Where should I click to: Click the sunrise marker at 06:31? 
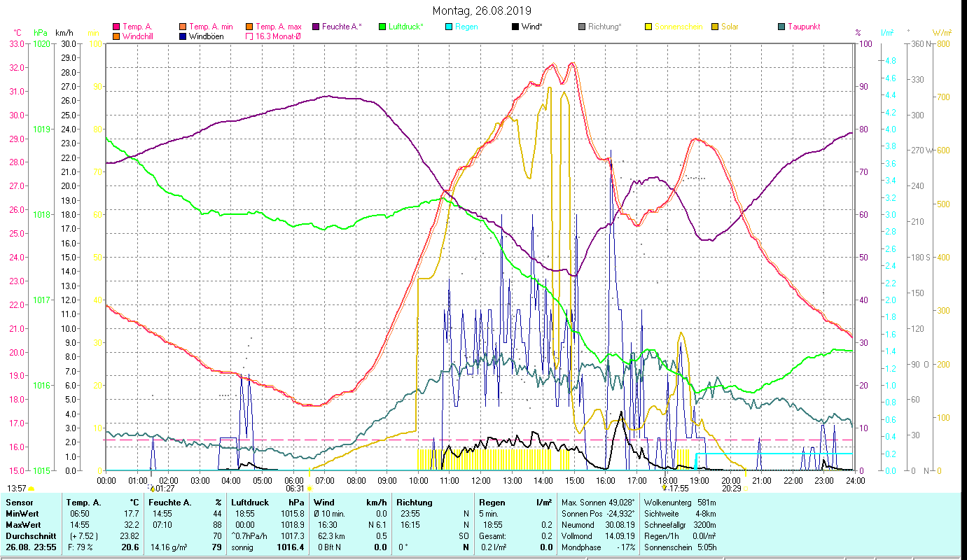point(309,488)
